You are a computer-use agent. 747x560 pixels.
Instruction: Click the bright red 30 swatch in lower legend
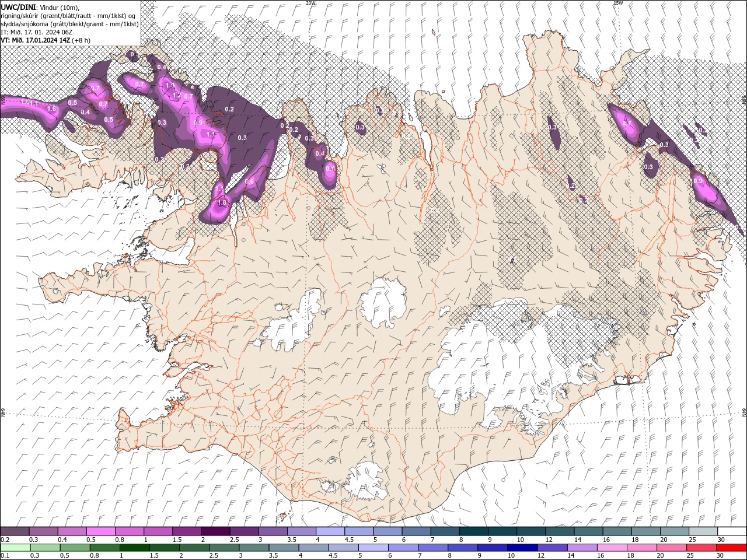pyautogui.click(x=731, y=548)
